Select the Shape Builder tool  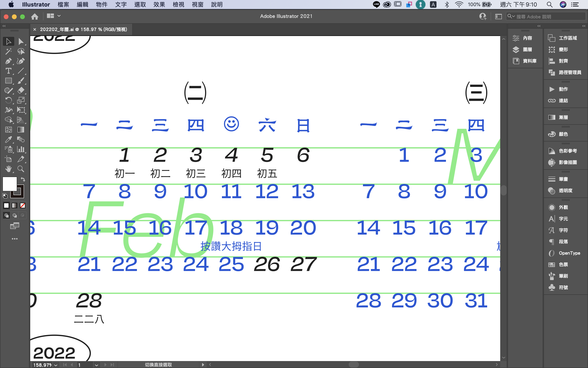tap(9, 120)
